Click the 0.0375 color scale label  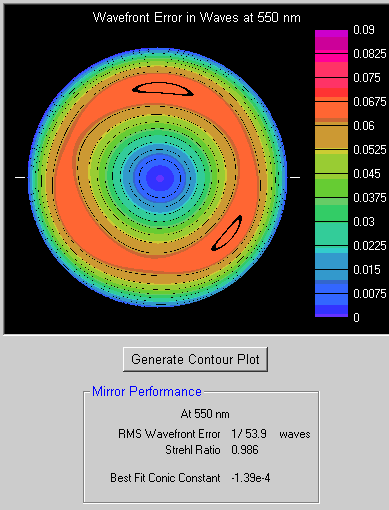pos(370,198)
